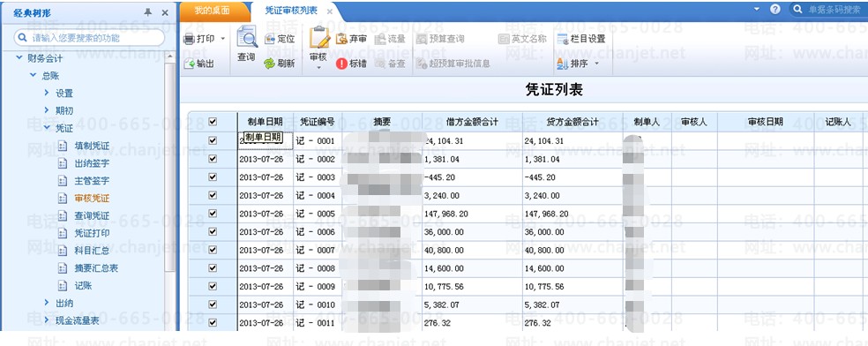Close the 经典树形 panel
Screen dimensions: 868x346
point(165,12)
